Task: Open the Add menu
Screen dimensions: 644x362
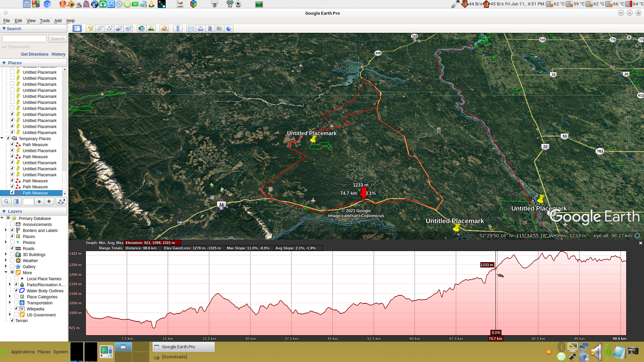Action: click(x=58, y=21)
